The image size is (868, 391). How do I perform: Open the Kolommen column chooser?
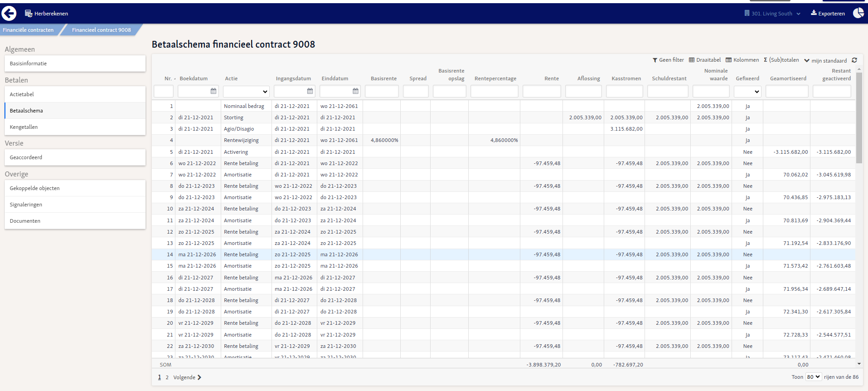[x=742, y=60]
